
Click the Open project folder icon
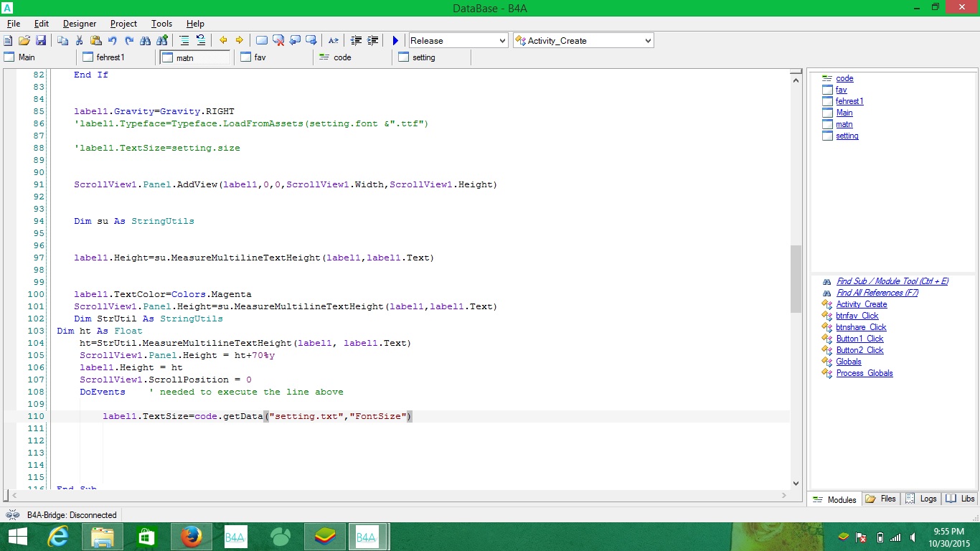(24, 41)
